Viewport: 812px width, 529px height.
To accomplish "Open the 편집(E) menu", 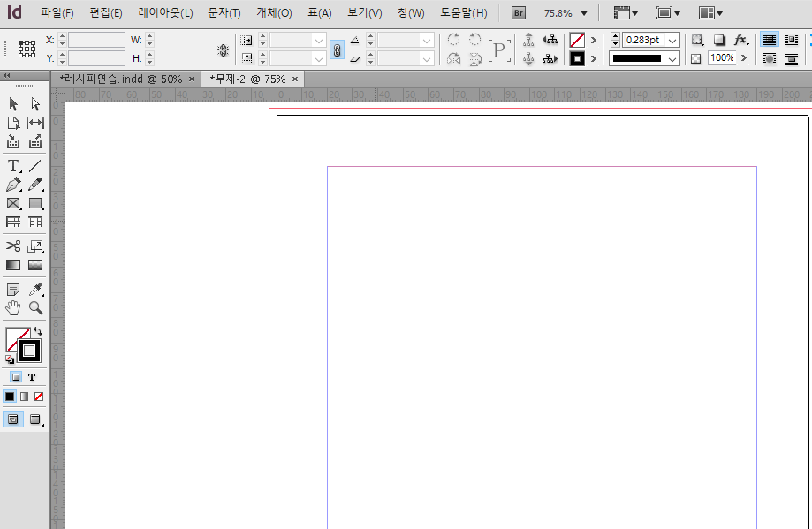I will pos(106,13).
